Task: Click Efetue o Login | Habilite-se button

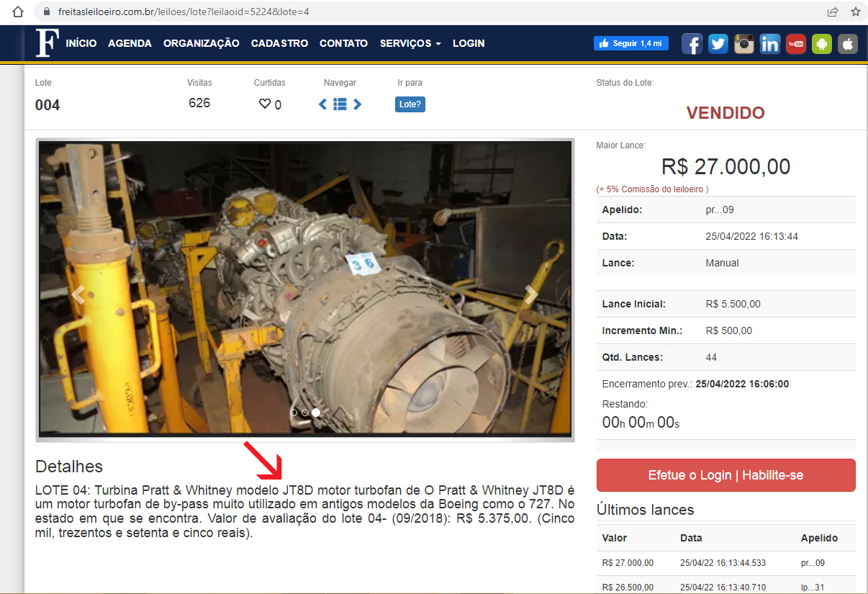Action: pos(725,475)
